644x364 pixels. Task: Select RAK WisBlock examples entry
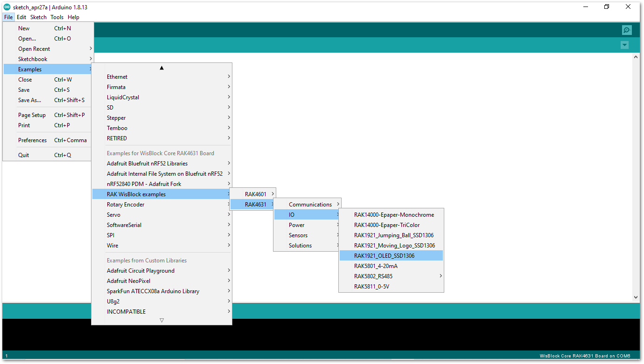point(161,194)
